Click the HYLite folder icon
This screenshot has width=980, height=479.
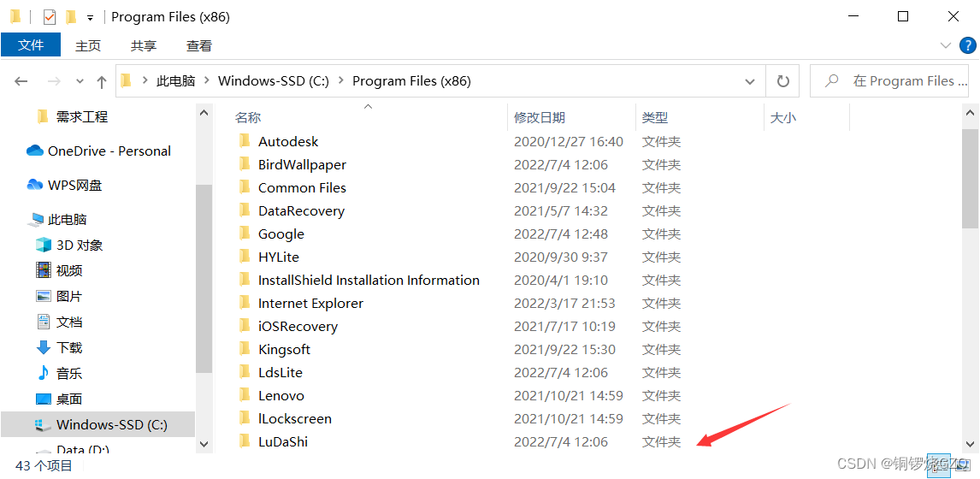(245, 257)
